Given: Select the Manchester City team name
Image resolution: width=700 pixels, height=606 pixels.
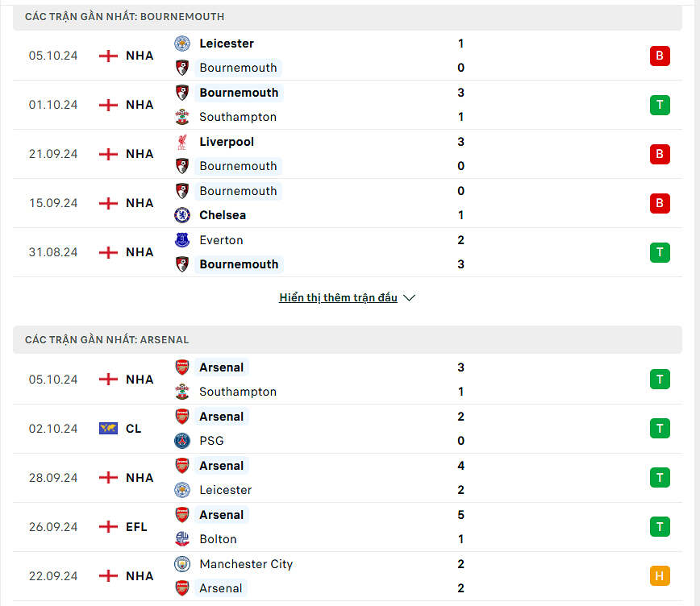Looking at the screenshot, I should 246,564.
